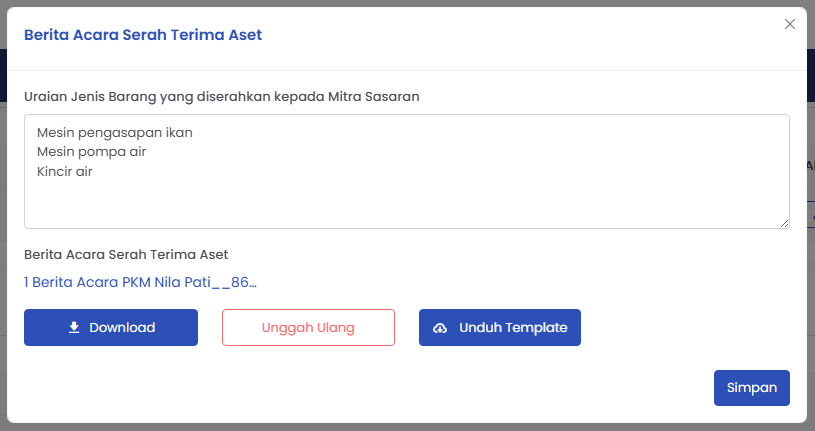Image resolution: width=815 pixels, height=431 pixels.
Task: Click the cloud icon on Unduh Template
Action: tap(440, 328)
